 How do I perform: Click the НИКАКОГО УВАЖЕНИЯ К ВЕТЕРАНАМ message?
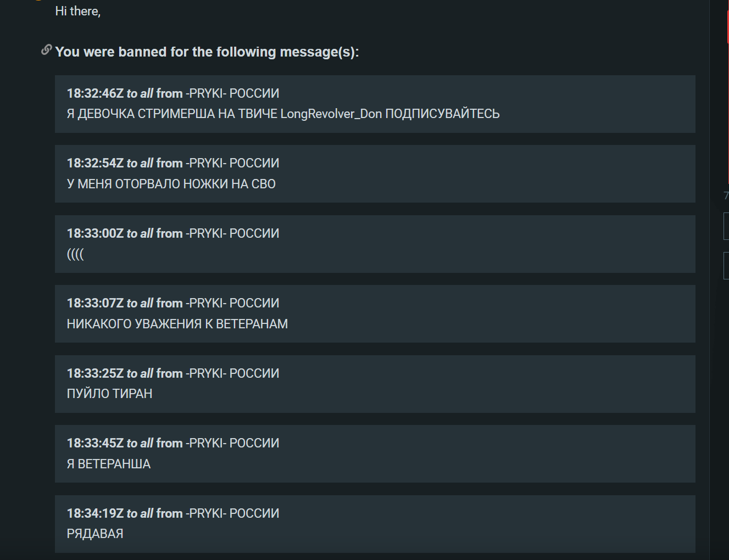[x=177, y=324]
